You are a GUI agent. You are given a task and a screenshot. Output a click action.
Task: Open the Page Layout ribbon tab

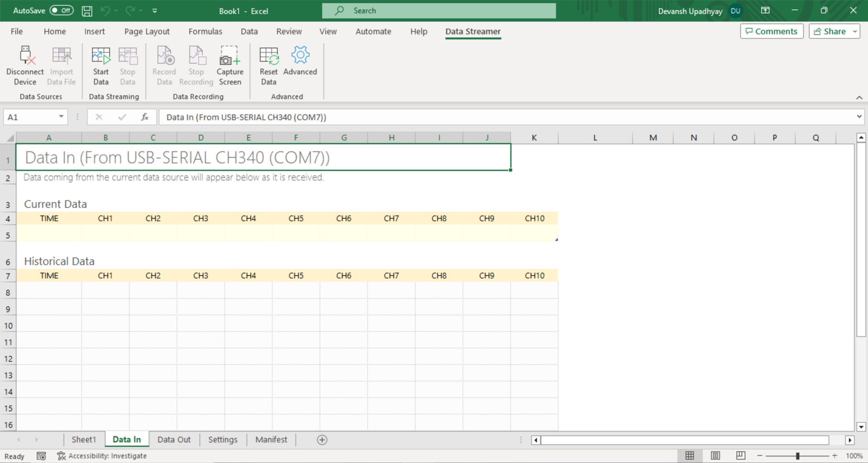coord(147,31)
